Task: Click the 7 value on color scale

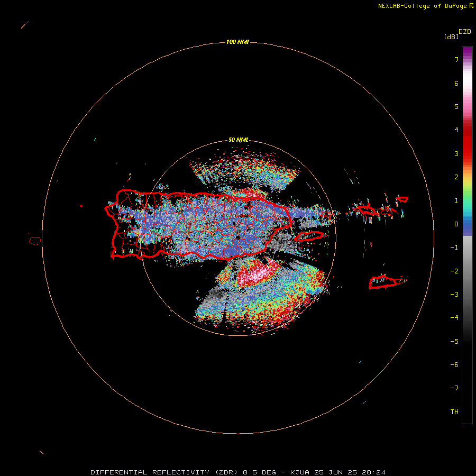Action: pyautogui.click(x=456, y=59)
